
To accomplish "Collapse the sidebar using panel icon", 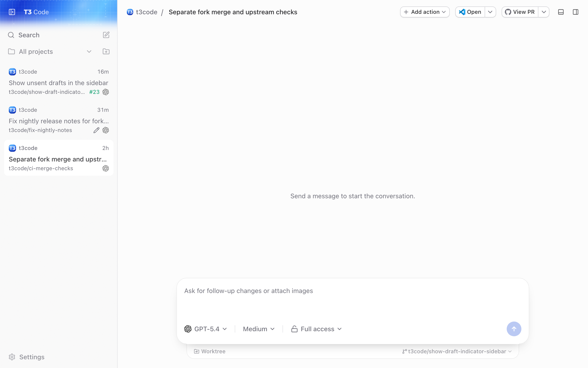I will click(12, 12).
